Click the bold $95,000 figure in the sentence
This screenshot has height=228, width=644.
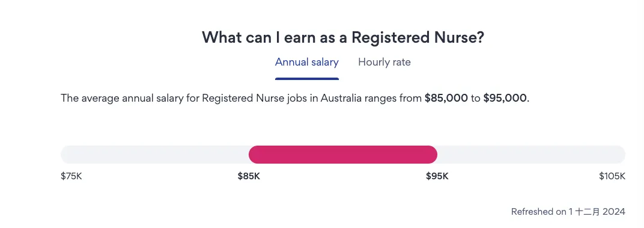pos(505,99)
